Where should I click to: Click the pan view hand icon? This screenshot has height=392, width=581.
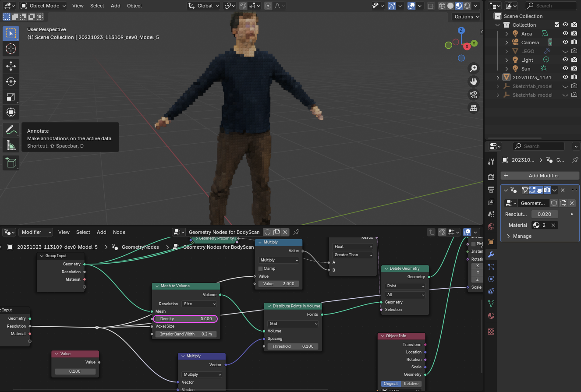474,81
